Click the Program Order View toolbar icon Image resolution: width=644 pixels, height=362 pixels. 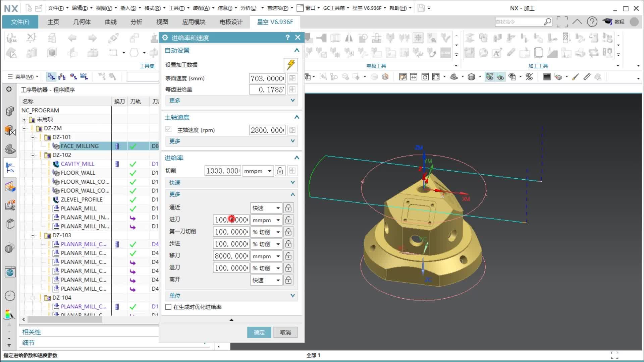coord(51,77)
